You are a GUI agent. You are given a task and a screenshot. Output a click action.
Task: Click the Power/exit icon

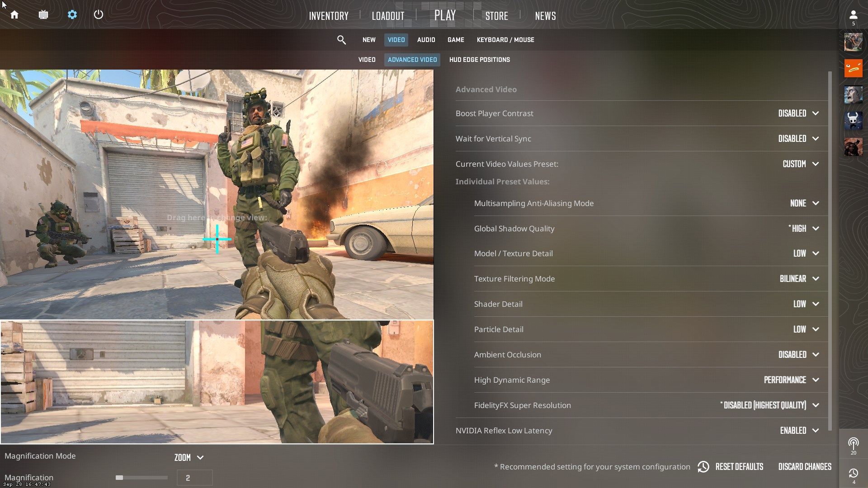99,14
